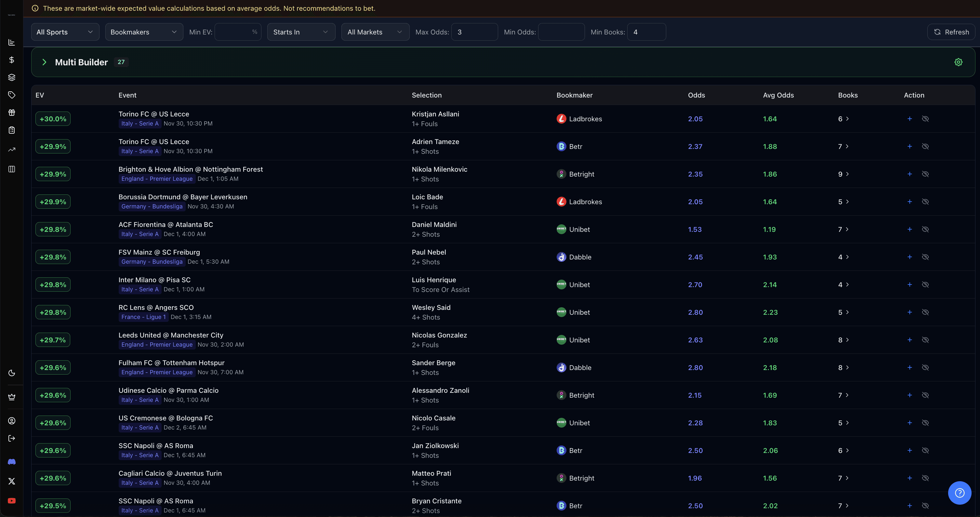Click the blue help question button
This screenshot has height=517, width=980.
(959, 493)
